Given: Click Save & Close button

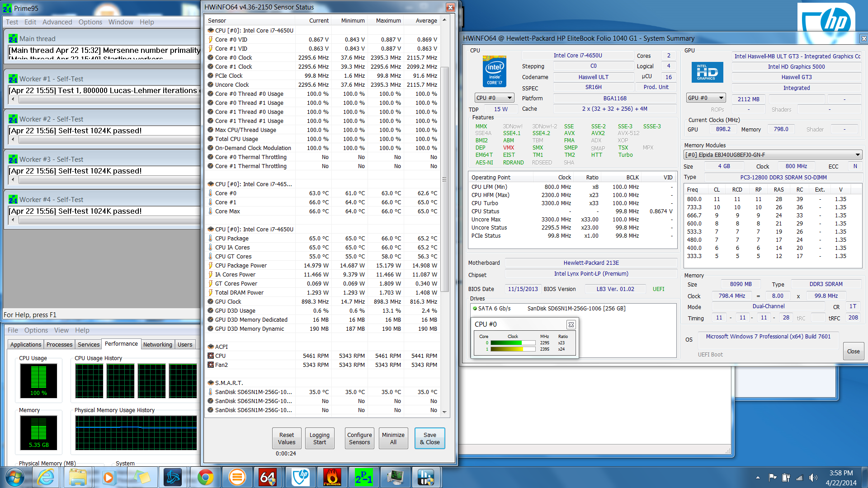Looking at the screenshot, I should pyautogui.click(x=430, y=438).
